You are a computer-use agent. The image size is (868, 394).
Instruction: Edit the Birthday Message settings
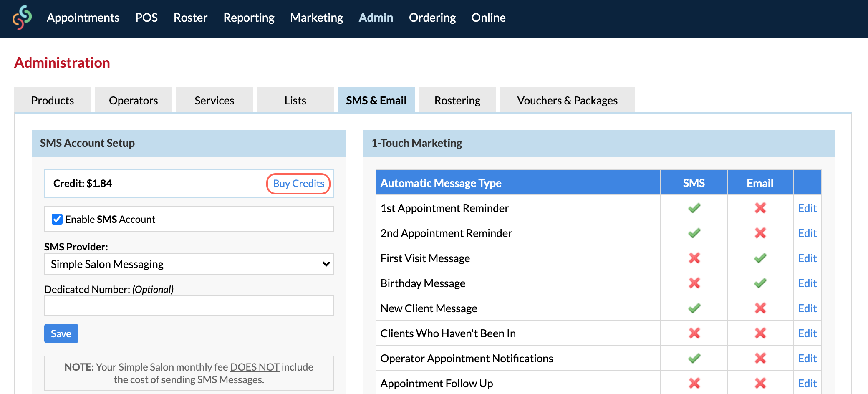click(807, 283)
